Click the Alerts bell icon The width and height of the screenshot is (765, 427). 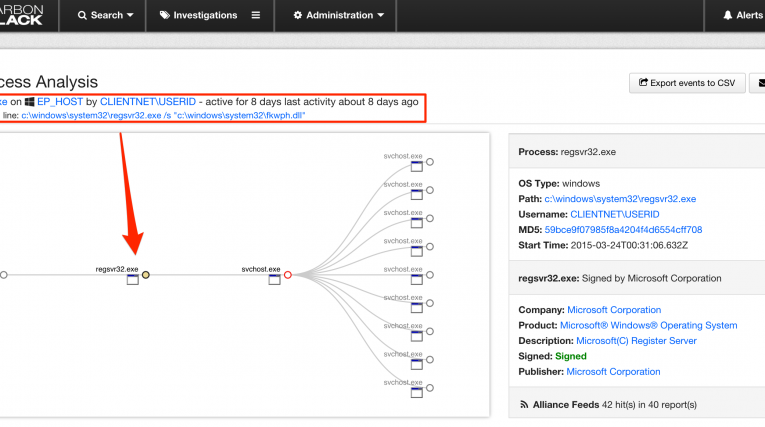coord(727,15)
